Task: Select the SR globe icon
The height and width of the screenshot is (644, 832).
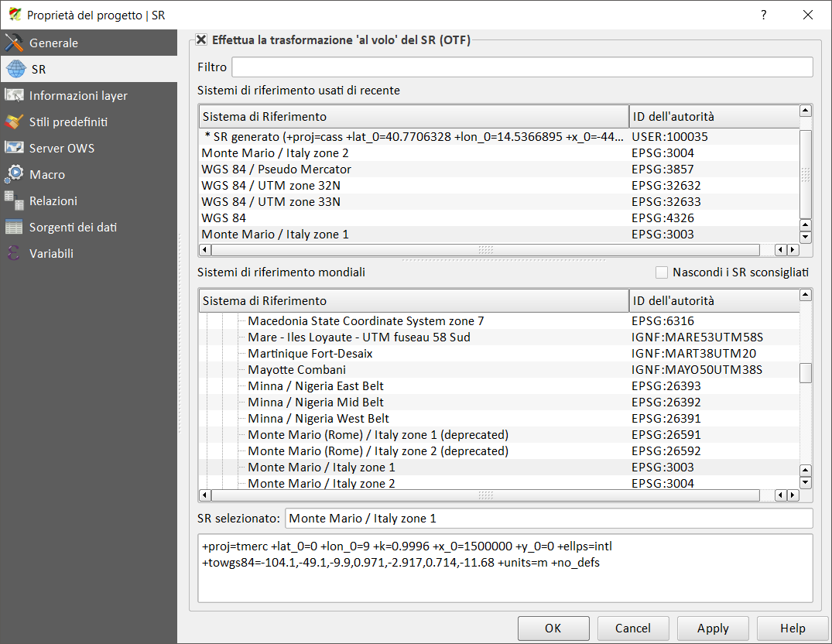Action: point(15,69)
